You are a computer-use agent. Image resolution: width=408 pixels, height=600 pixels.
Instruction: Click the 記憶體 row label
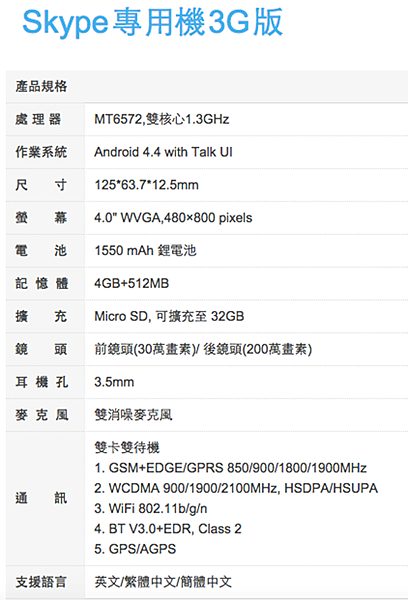[42, 284]
